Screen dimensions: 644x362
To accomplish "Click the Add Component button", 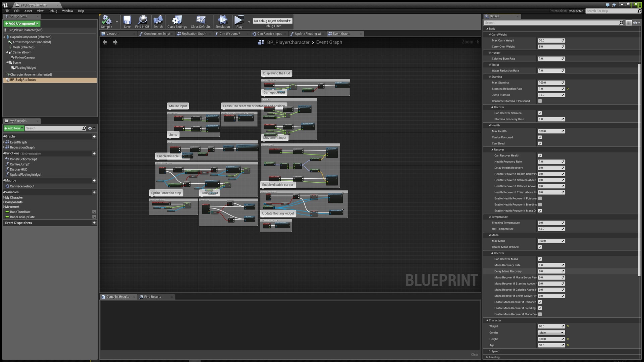I will pos(21,23).
